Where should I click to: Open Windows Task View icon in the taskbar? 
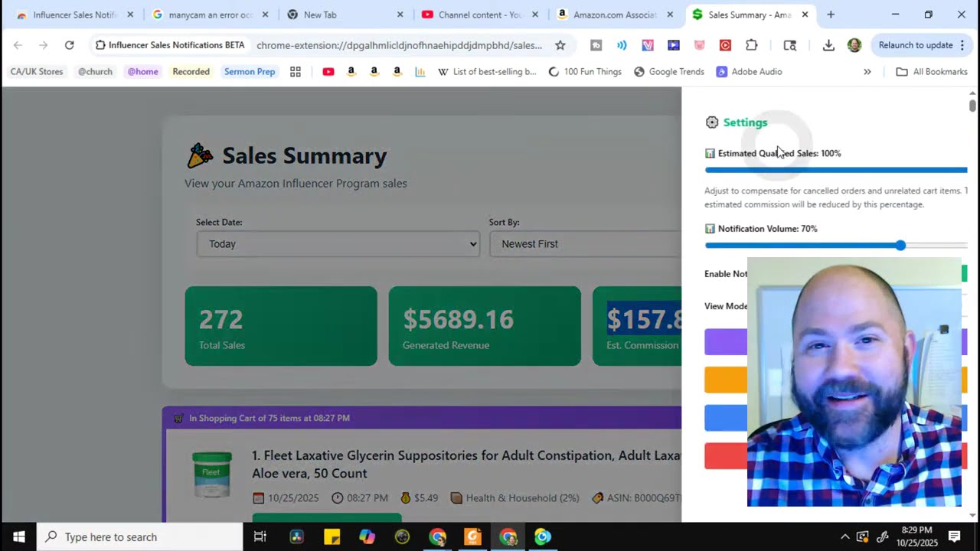260,536
